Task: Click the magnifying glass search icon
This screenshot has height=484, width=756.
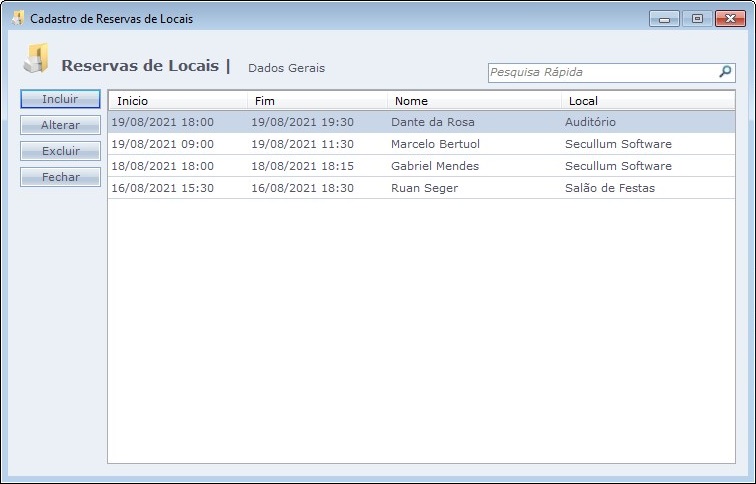Action: coord(725,72)
